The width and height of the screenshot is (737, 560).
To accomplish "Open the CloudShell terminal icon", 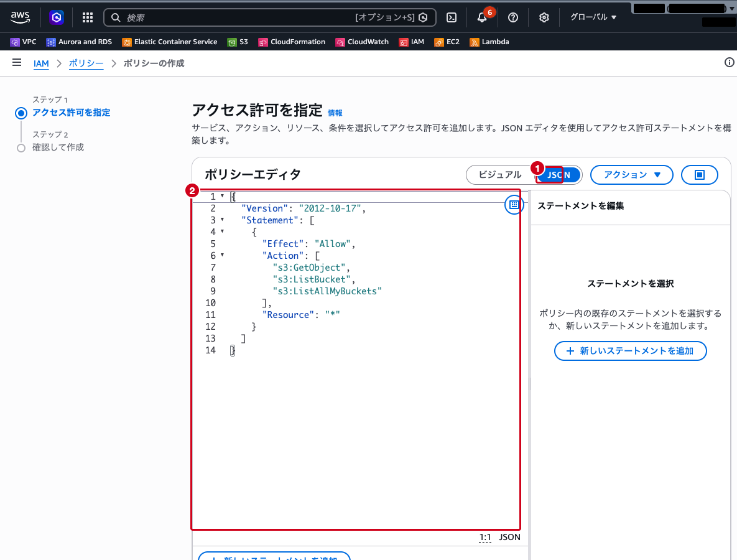I will (452, 17).
